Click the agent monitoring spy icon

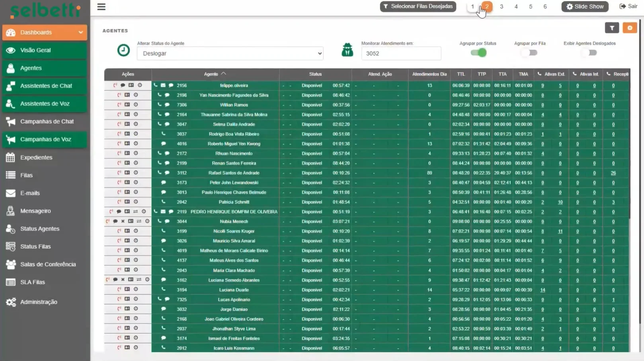[347, 50]
